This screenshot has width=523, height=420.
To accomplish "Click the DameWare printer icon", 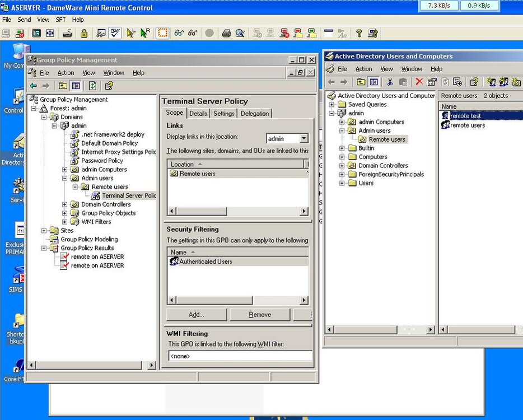I will click(226, 34).
